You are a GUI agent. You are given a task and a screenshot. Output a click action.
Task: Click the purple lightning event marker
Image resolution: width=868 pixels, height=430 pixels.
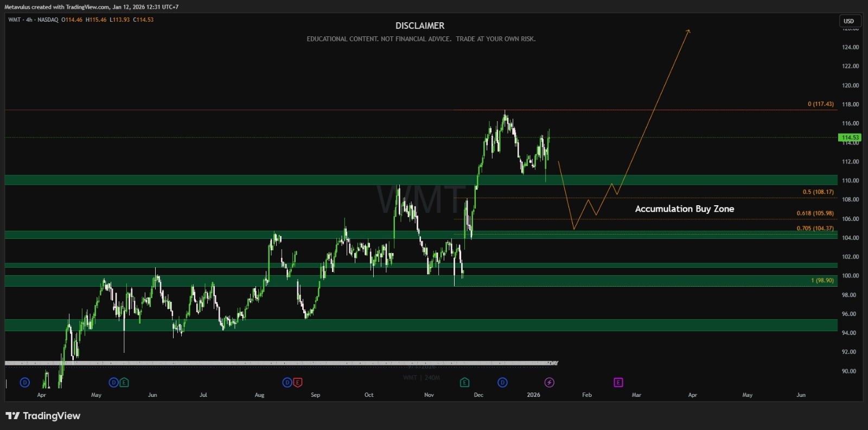[549, 383]
